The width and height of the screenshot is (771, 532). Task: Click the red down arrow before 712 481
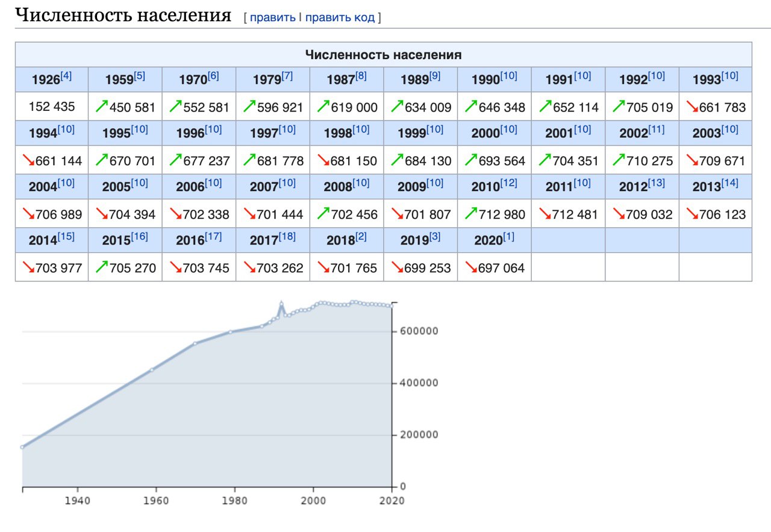click(545, 213)
